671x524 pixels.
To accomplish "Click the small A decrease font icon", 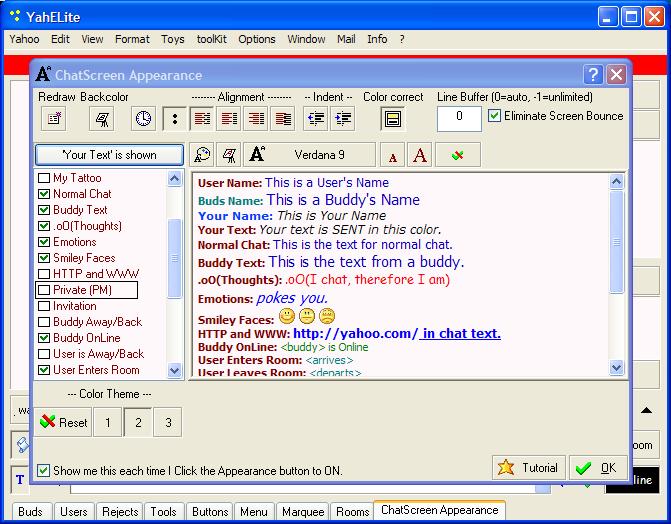I will point(393,155).
